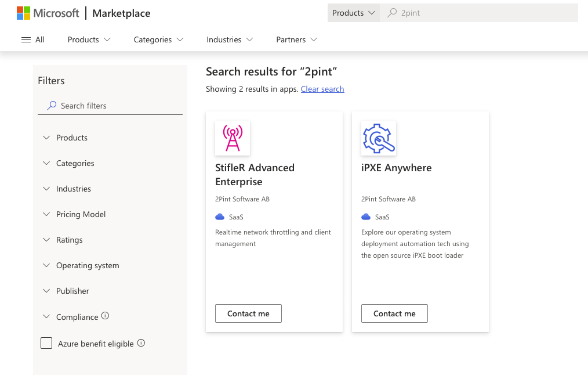Click Contact me for iPXE Anywhere
588x375 pixels.
click(x=394, y=313)
